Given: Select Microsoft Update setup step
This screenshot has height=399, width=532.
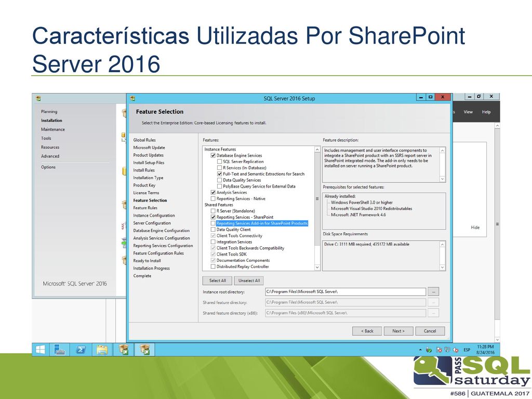Looking at the screenshot, I should coord(149,148).
